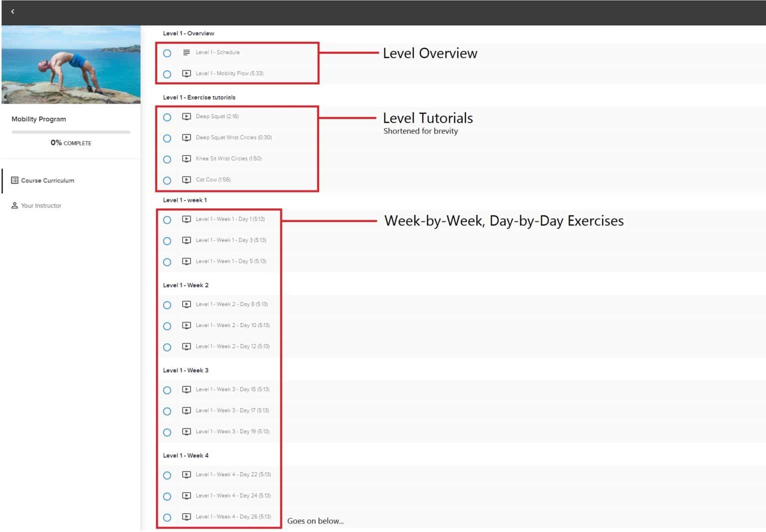This screenshot has width=766, height=532.
Task: Mark Level 1 - Schedule circle complete
Action: (x=167, y=53)
